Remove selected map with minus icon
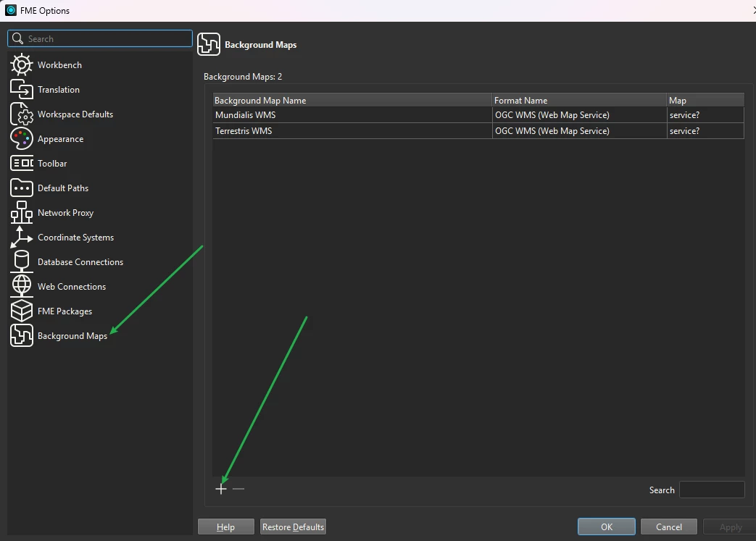This screenshot has height=541, width=756. coord(238,489)
